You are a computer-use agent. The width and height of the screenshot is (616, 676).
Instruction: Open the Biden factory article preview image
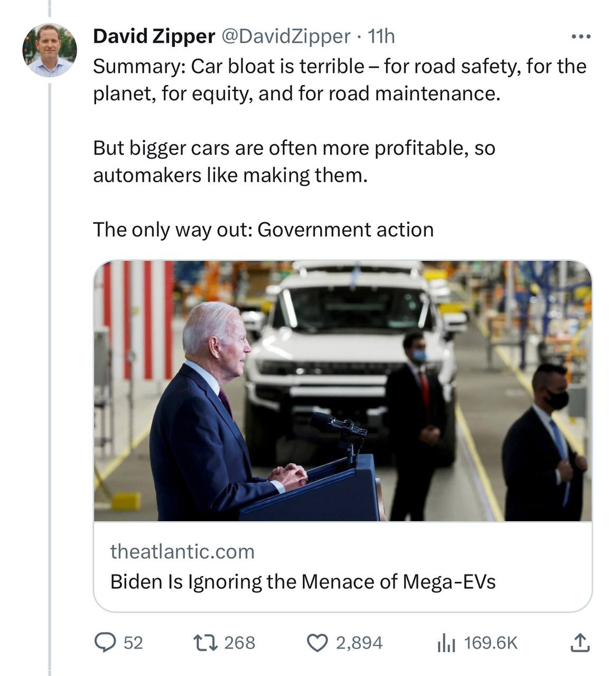coord(342,391)
